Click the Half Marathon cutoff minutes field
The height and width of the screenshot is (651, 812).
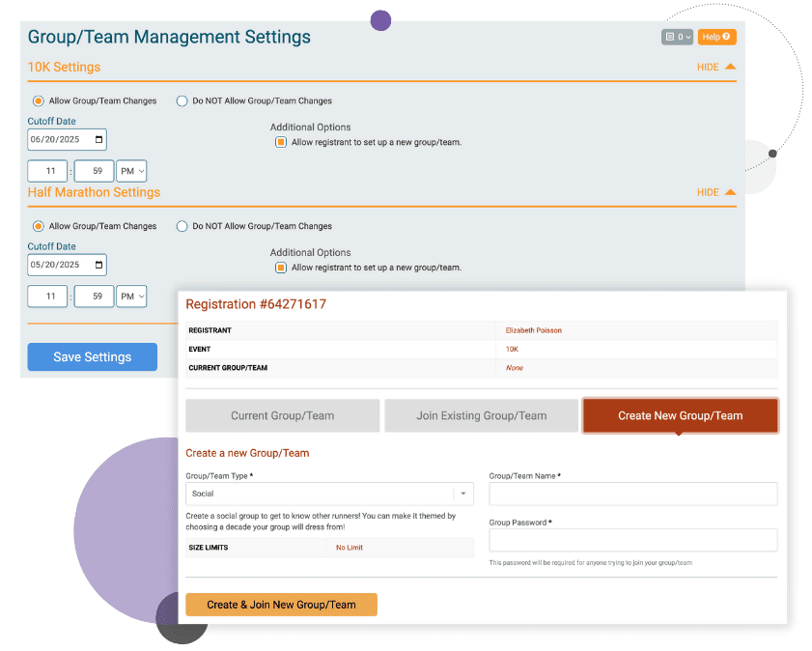[95, 297]
